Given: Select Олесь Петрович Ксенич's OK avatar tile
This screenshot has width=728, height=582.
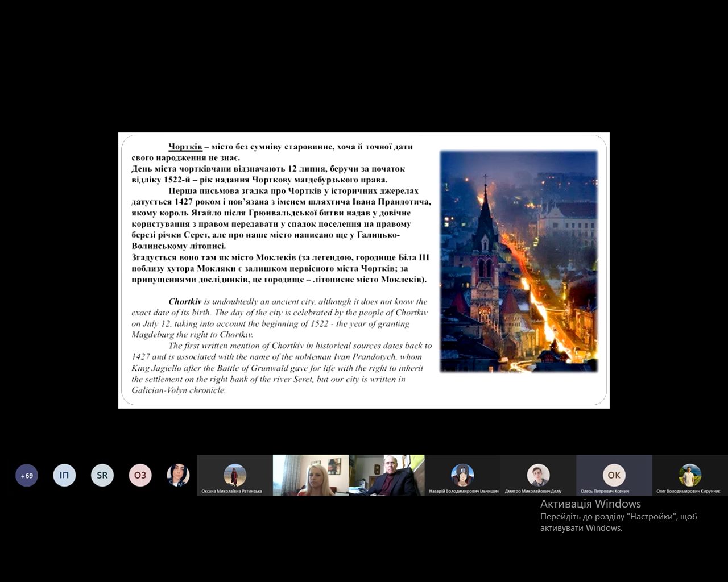Looking at the screenshot, I should pos(614,475).
